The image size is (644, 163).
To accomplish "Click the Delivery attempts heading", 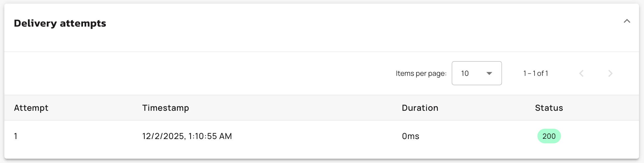I will coord(60,23).
